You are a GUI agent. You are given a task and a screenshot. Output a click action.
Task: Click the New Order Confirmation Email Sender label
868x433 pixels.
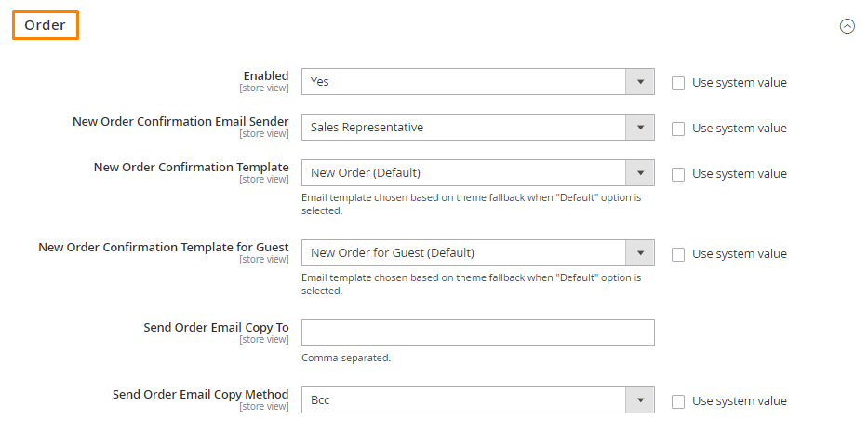pyautogui.click(x=180, y=121)
